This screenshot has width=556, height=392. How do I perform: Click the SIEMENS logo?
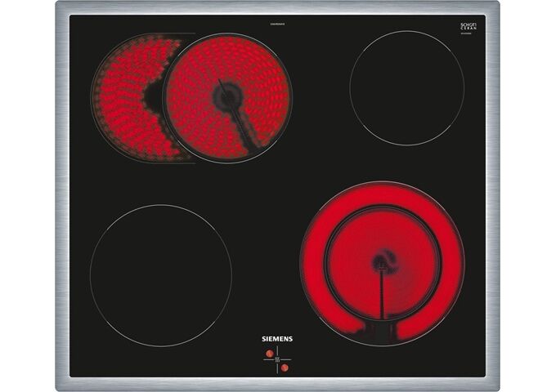[x=277, y=339]
